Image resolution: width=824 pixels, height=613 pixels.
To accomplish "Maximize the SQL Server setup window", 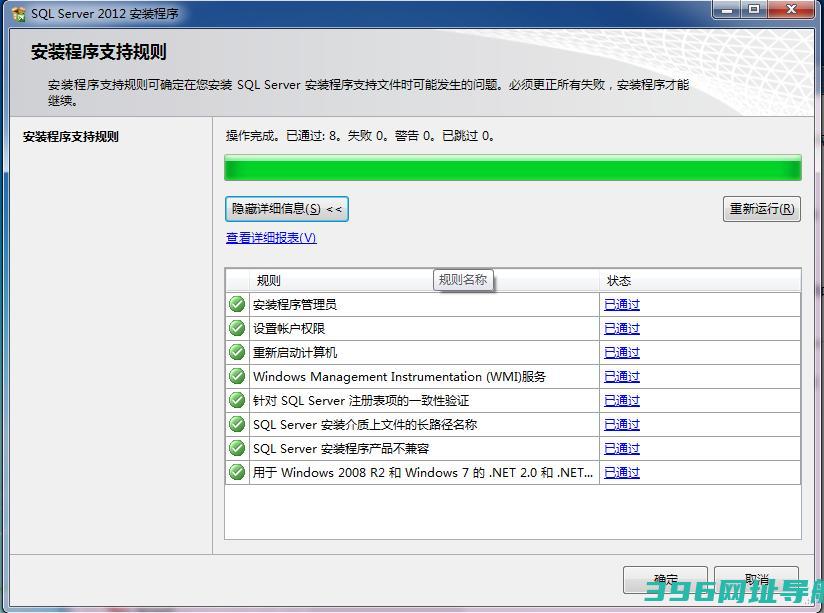I will (754, 9).
